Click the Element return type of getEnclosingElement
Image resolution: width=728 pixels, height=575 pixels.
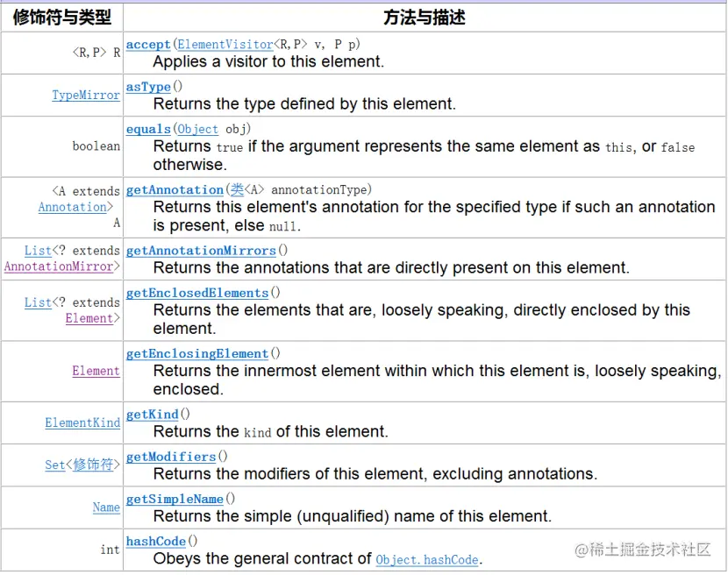(x=96, y=371)
